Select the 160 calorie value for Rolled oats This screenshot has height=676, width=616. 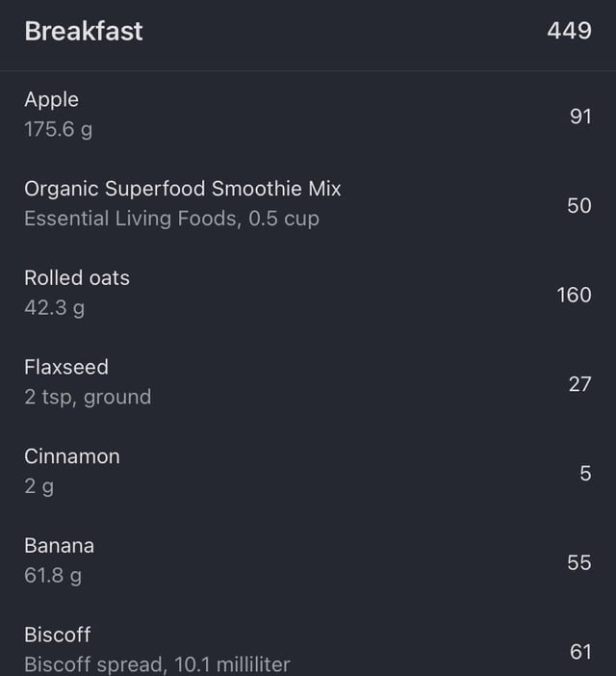coord(574,295)
